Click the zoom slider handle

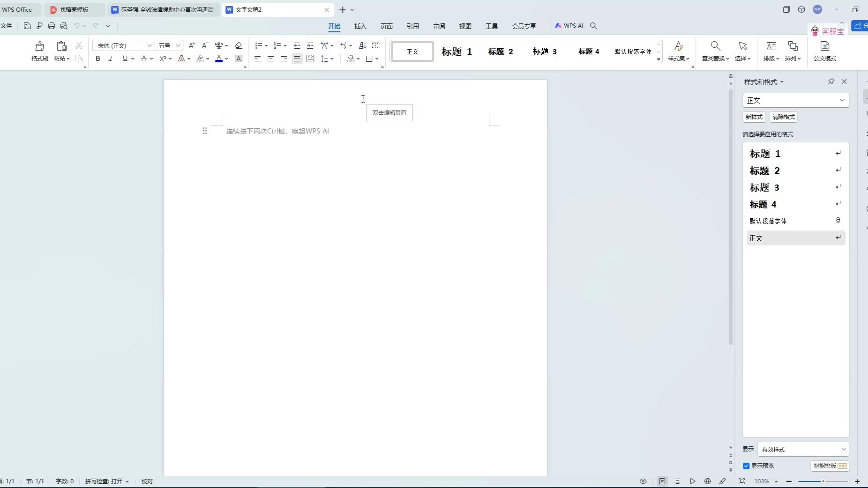click(823, 481)
